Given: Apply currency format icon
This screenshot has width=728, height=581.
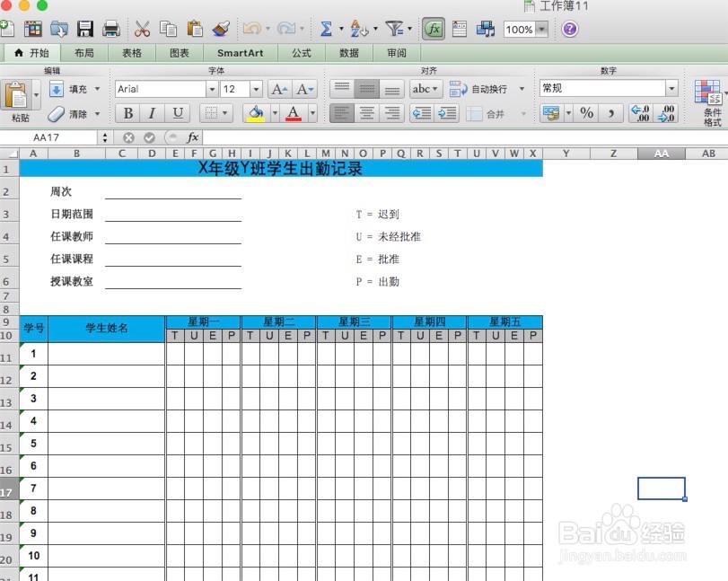Looking at the screenshot, I should click(x=551, y=113).
